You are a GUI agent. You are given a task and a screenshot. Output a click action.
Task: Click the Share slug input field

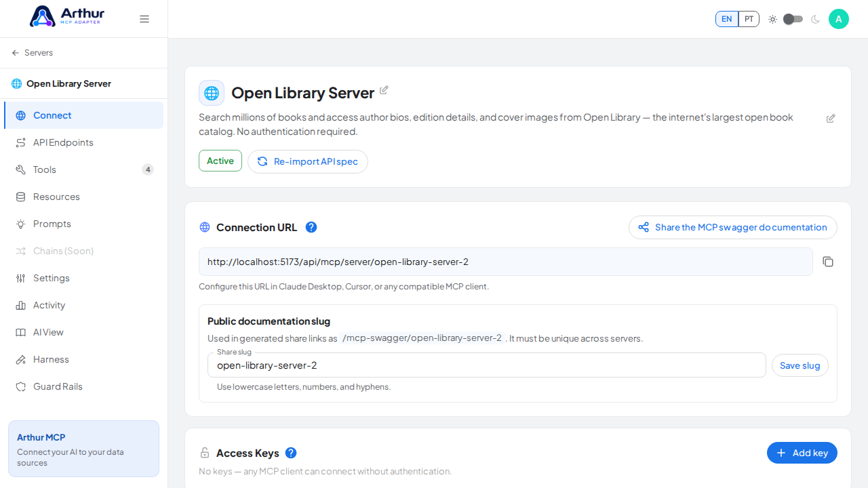(487, 365)
